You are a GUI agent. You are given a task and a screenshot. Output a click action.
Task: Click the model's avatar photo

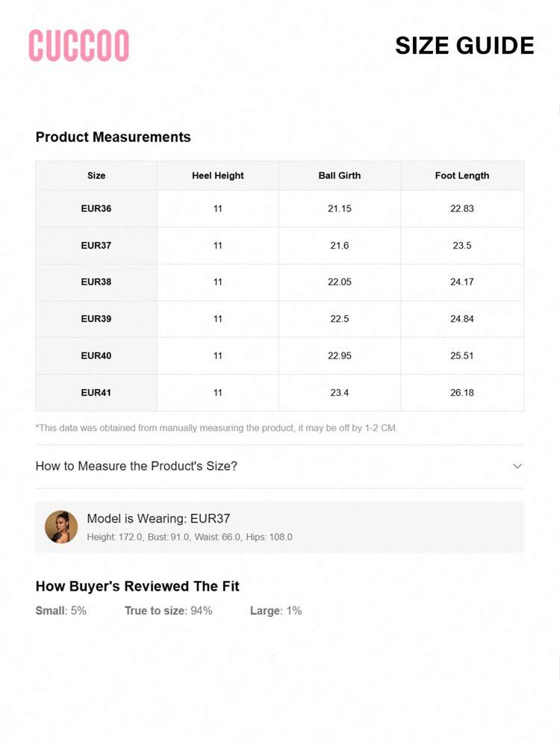[61, 526]
